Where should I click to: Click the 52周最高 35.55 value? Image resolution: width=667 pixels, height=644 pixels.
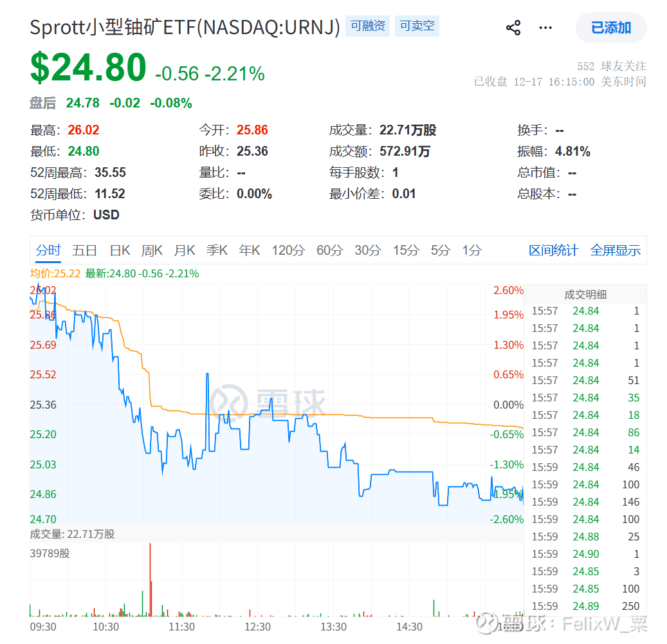pyautogui.click(x=110, y=172)
